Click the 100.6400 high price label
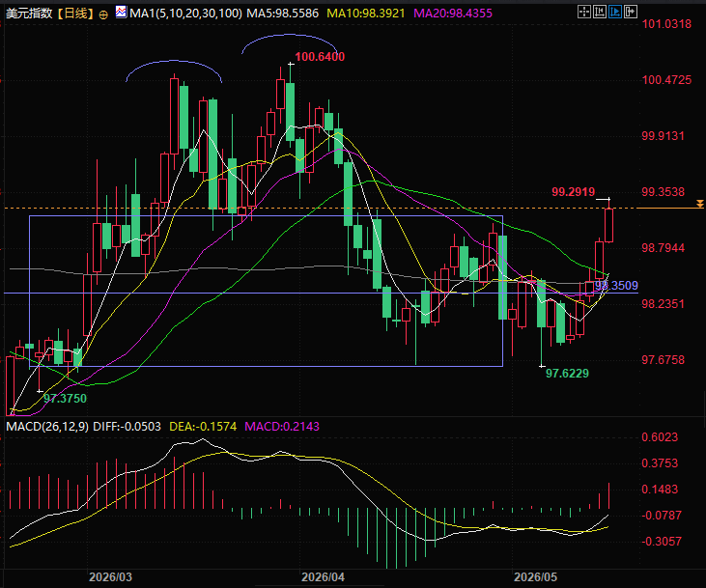The image size is (706, 588). point(320,57)
